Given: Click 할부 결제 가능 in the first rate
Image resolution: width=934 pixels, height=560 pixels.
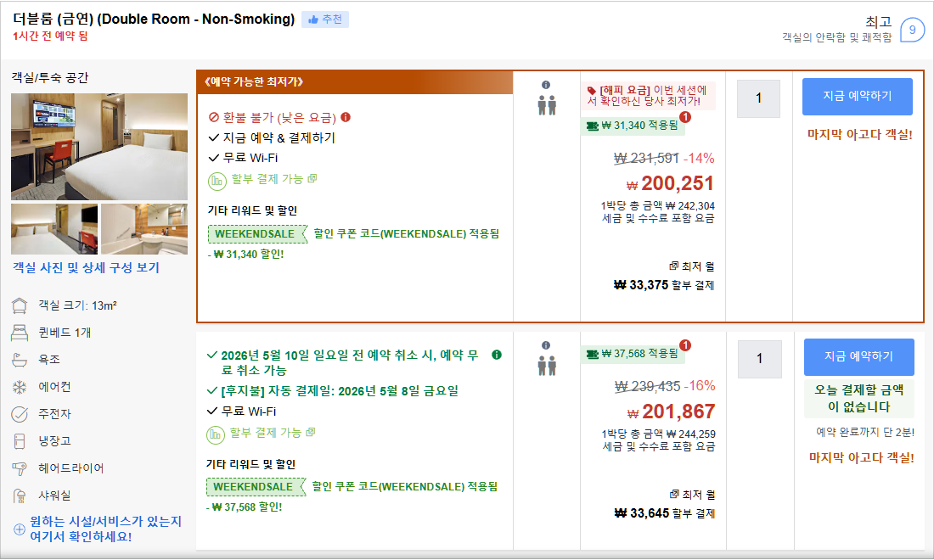Looking at the screenshot, I should pyautogui.click(x=267, y=178).
